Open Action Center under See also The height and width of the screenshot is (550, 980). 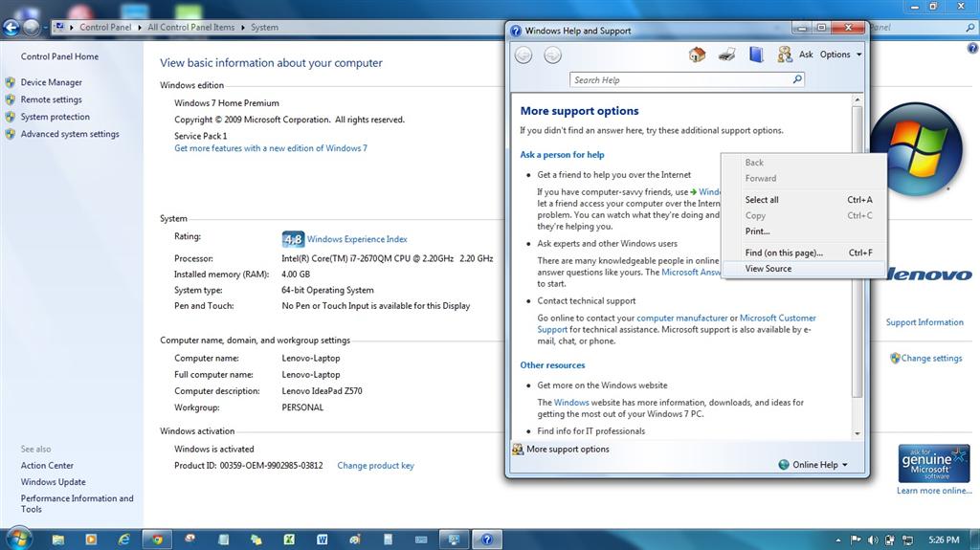47,466
